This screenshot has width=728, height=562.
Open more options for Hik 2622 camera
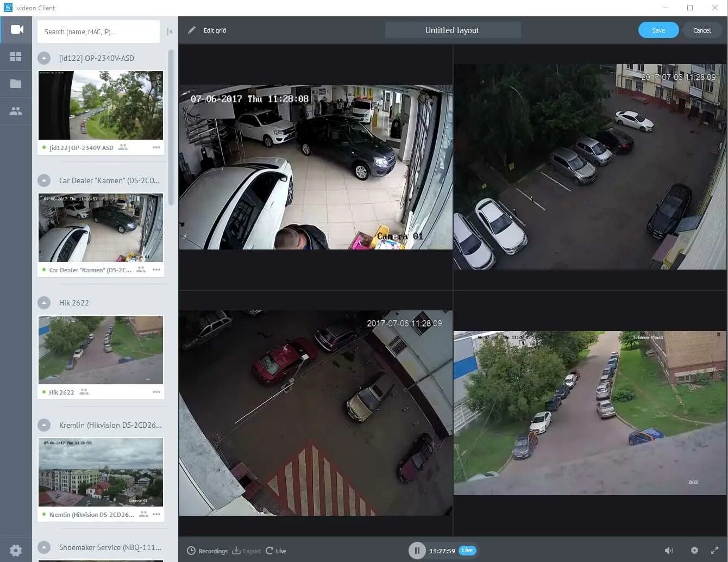(x=156, y=392)
